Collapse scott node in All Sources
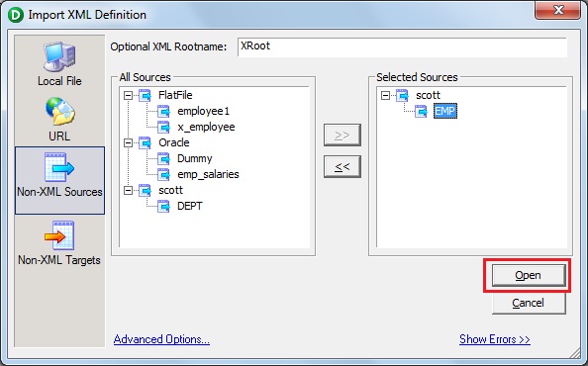The height and width of the screenshot is (366, 588). click(x=129, y=191)
